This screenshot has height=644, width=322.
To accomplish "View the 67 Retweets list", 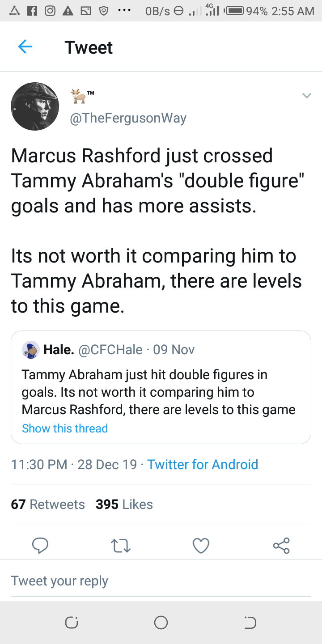I will pos(48,504).
